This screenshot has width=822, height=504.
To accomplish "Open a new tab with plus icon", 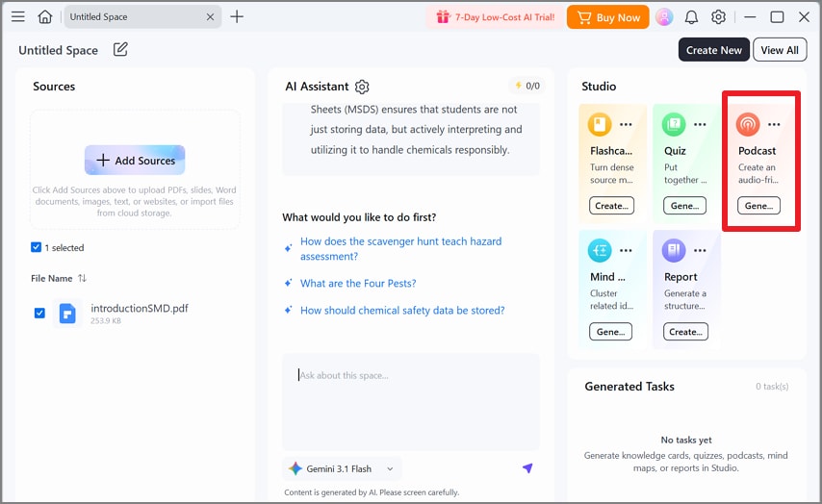I will pyautogui.click(x=237, y=16).
